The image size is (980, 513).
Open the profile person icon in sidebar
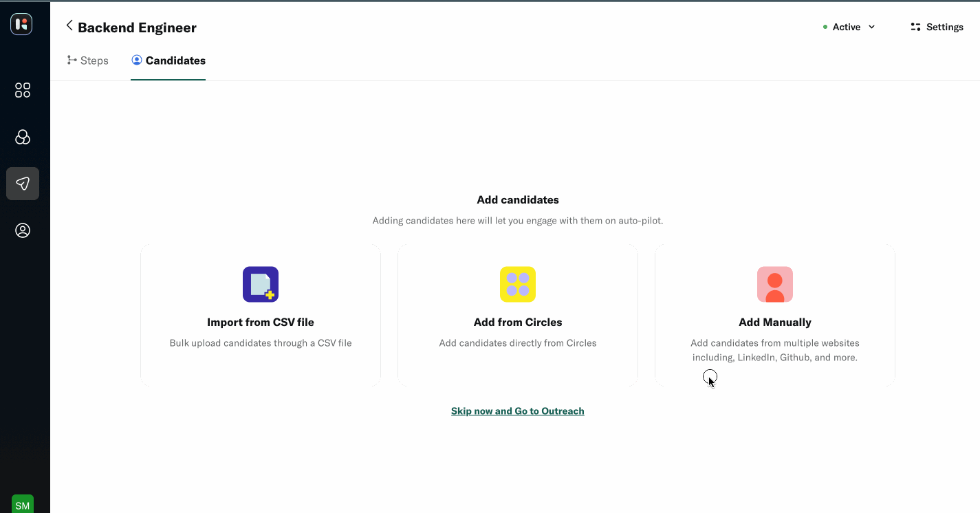pyautogui.click(x=22, y=230)
